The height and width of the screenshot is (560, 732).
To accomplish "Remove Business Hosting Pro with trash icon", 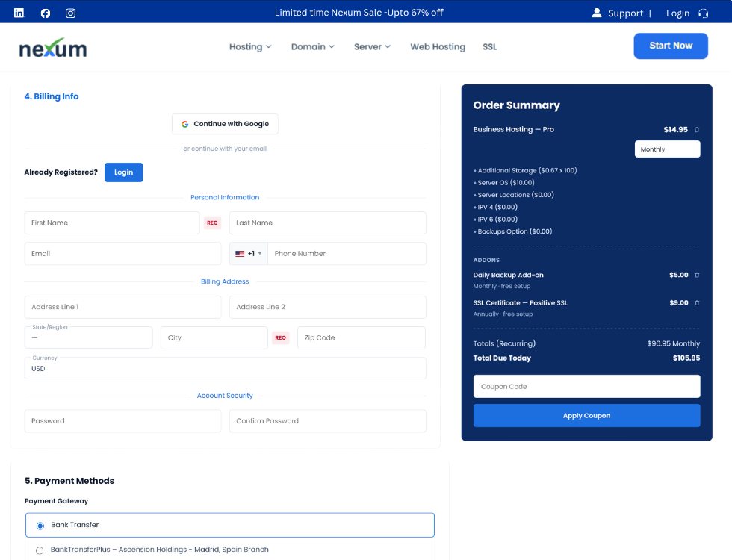I will click(x=696, y=130).
